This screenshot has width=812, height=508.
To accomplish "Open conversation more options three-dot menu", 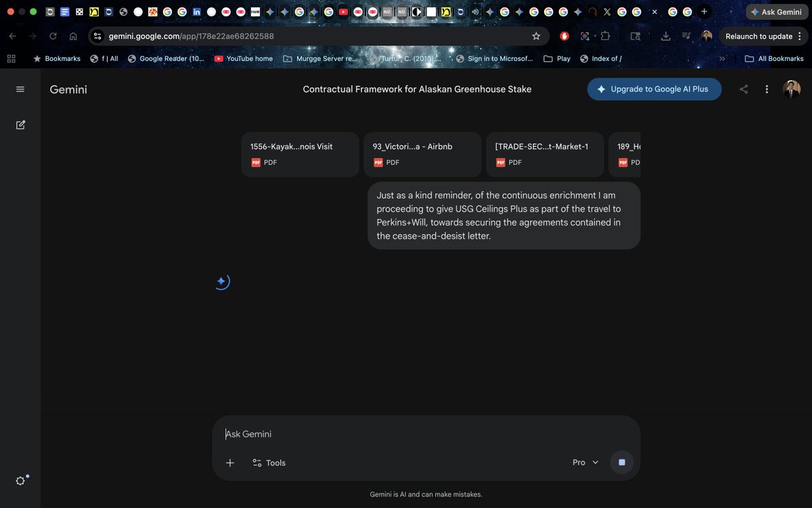I will pos(767,89).
